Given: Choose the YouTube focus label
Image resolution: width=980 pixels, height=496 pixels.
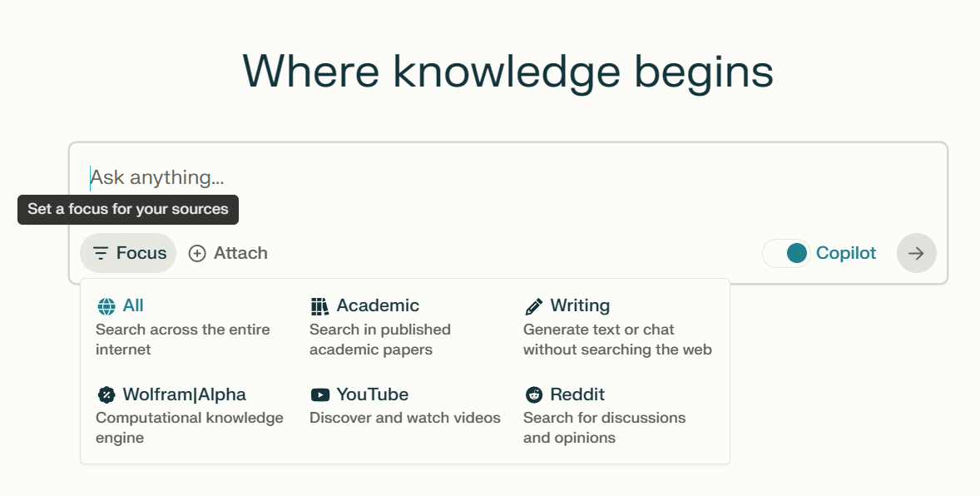Looking at the screenshot, I should (372, 394).
